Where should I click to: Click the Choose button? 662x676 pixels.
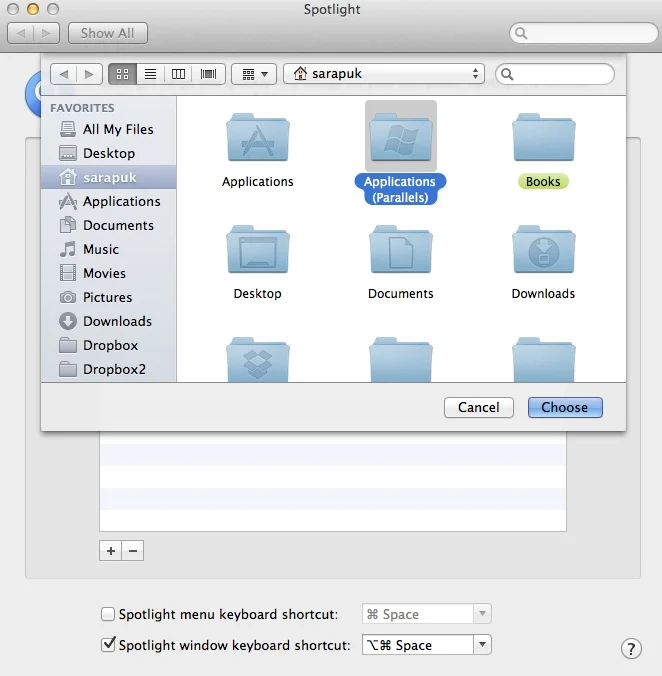[565, 407]
